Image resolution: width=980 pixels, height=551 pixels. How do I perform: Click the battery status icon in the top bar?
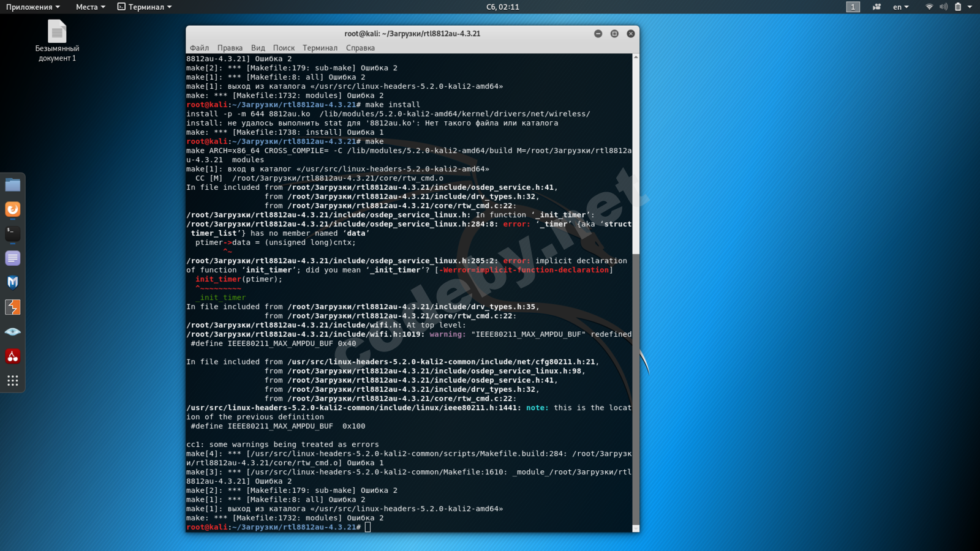pyautogui.click(x=958, y=7)
